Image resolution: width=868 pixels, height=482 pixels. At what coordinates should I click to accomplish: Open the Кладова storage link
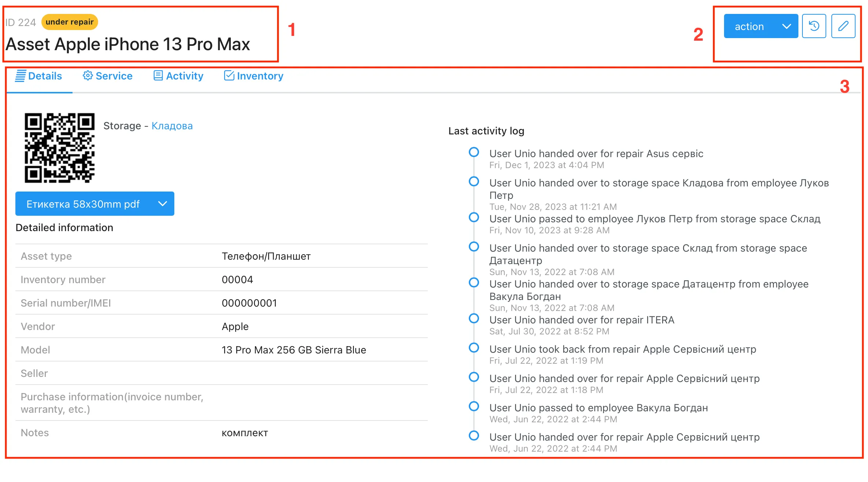[x=172, y=126]
